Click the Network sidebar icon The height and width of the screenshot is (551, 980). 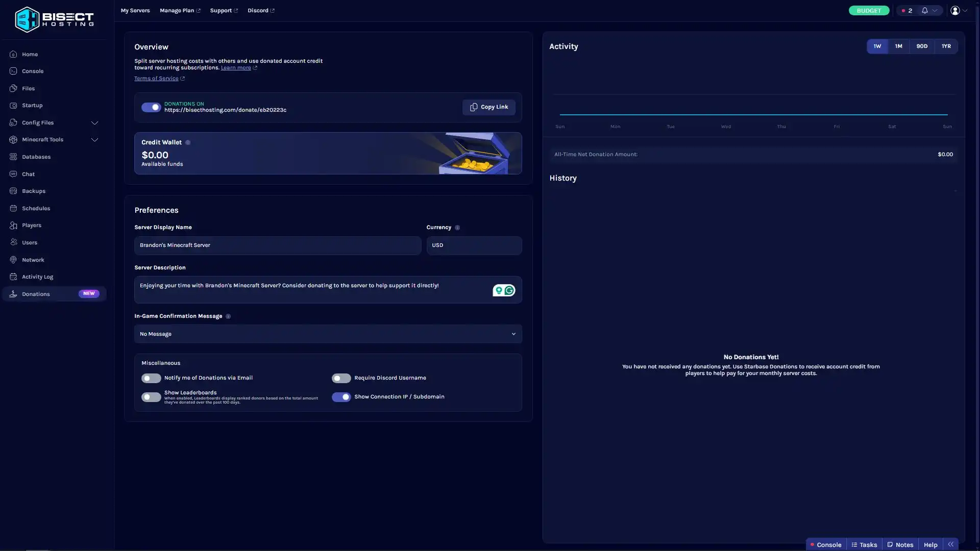[13, 260]
